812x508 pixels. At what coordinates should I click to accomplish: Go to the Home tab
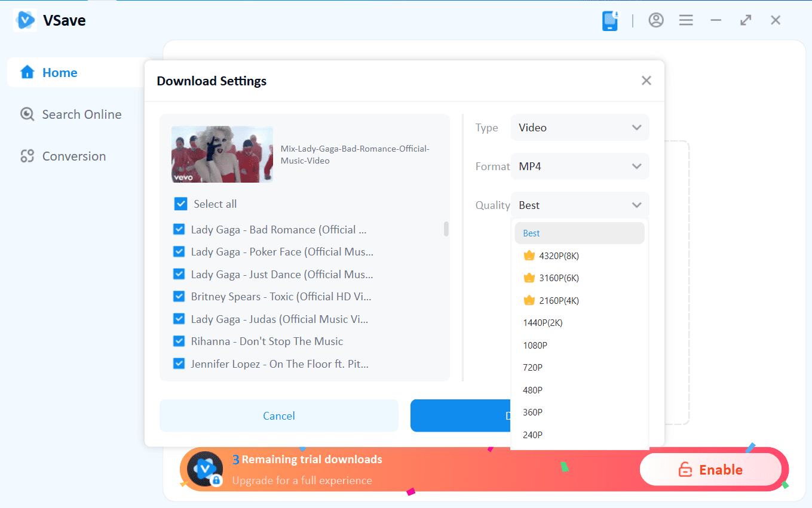(x=76, y=73)
